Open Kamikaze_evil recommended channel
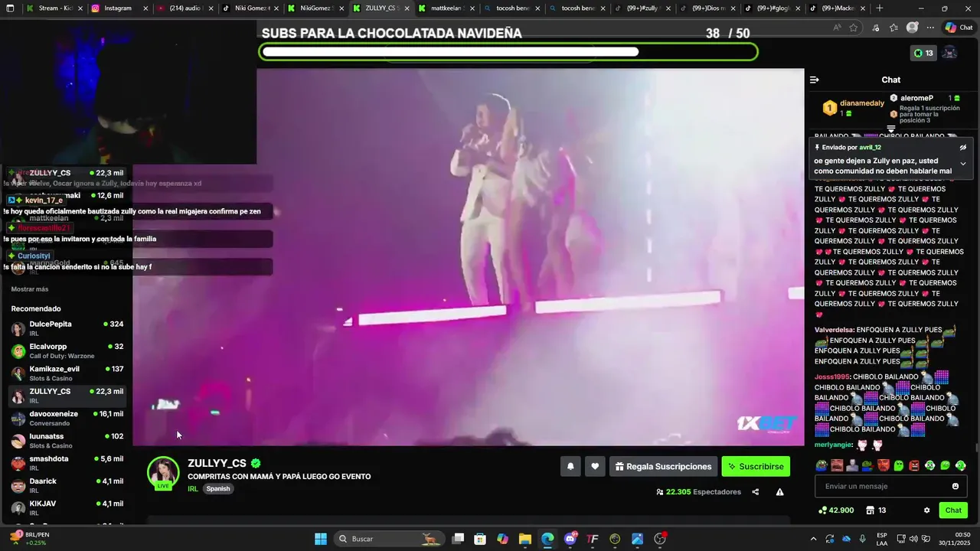This screenshot has width=980, height=551. point(67,373)
